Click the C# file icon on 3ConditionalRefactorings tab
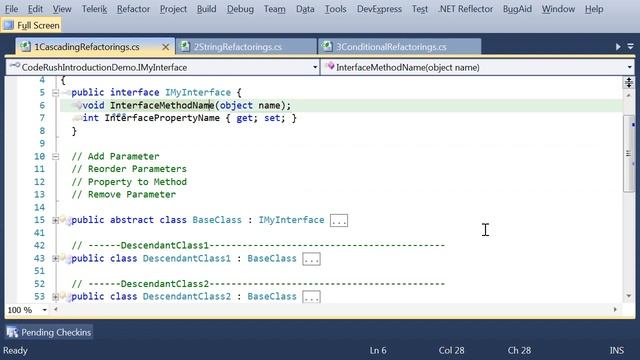The height and width of the screenshot is (360, 640). click(327, 47)
